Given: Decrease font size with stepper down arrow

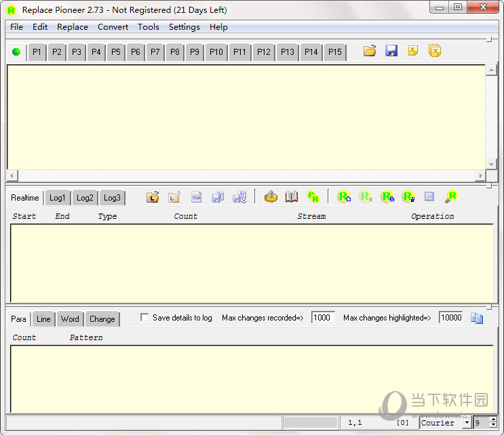Looking at the screenshot, I should pyautogui.click(x=493, y=426).
